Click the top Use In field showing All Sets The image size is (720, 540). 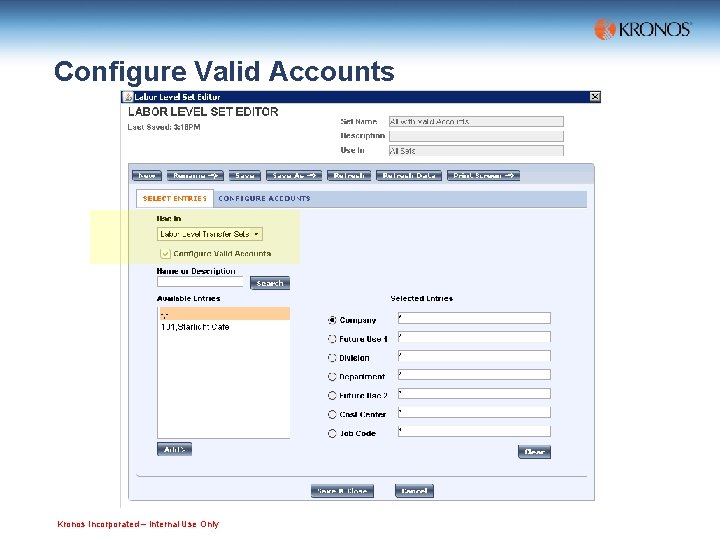coord(476,151)
